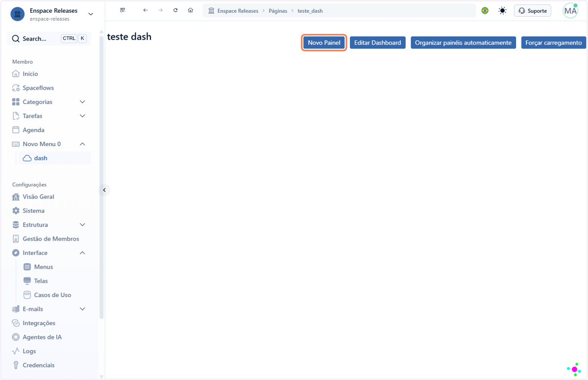588x380 pixels.
Task: Click the Search input field
Action: coord(49,38)
